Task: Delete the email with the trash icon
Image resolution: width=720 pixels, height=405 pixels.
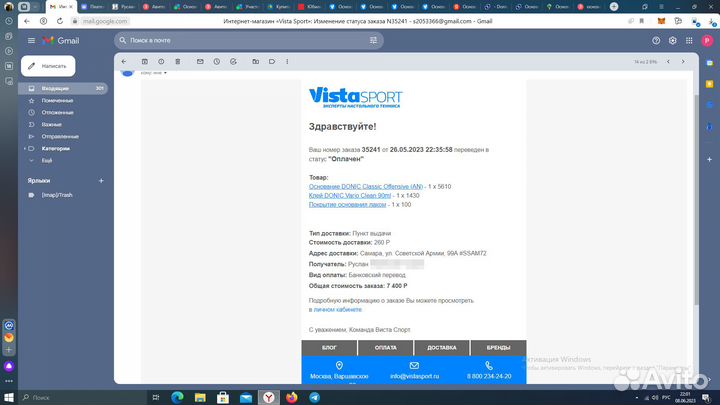Action: 176,62
